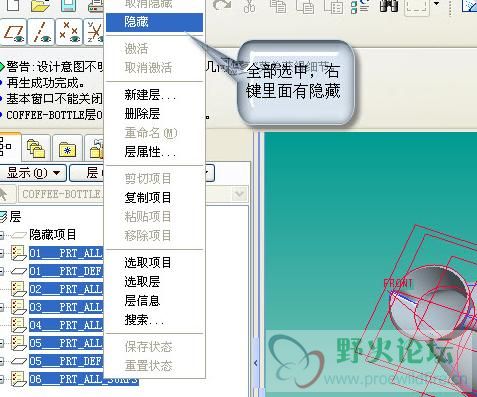Viewport: 477px width, 397px height.
Task: Save the model with floppy disk icon
Action: 69,5
